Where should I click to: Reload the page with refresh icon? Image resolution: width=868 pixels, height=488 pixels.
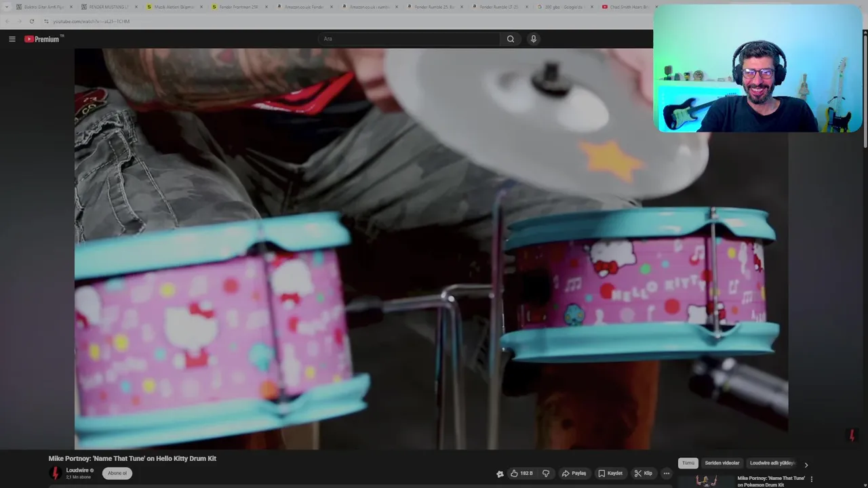(31, 21)
